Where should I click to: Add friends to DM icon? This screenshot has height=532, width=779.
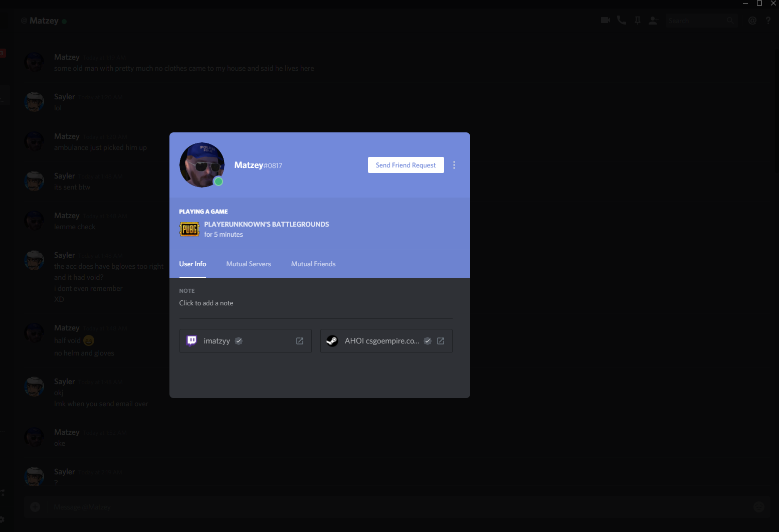tap(654, 21)
